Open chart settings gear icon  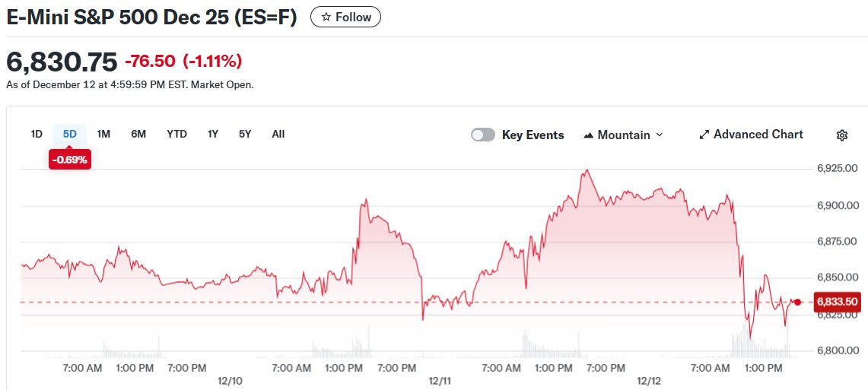point(842,135)
